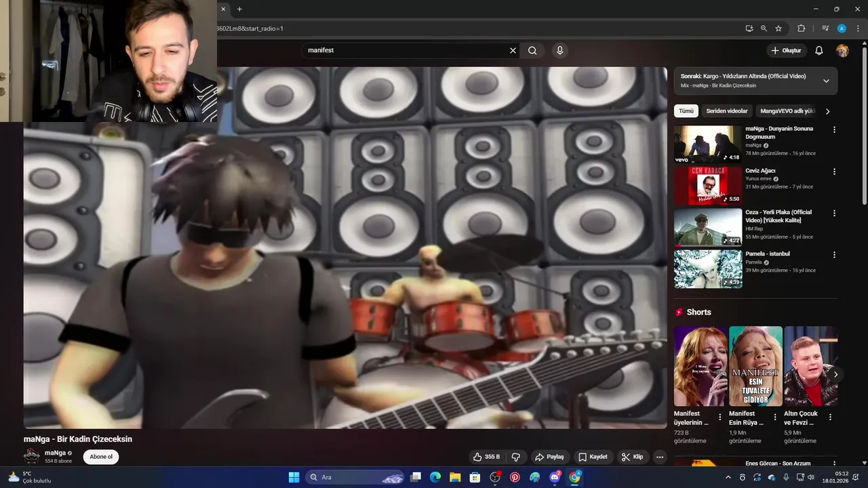Open Chrome extensions puzzle icon

click(801, 28)
